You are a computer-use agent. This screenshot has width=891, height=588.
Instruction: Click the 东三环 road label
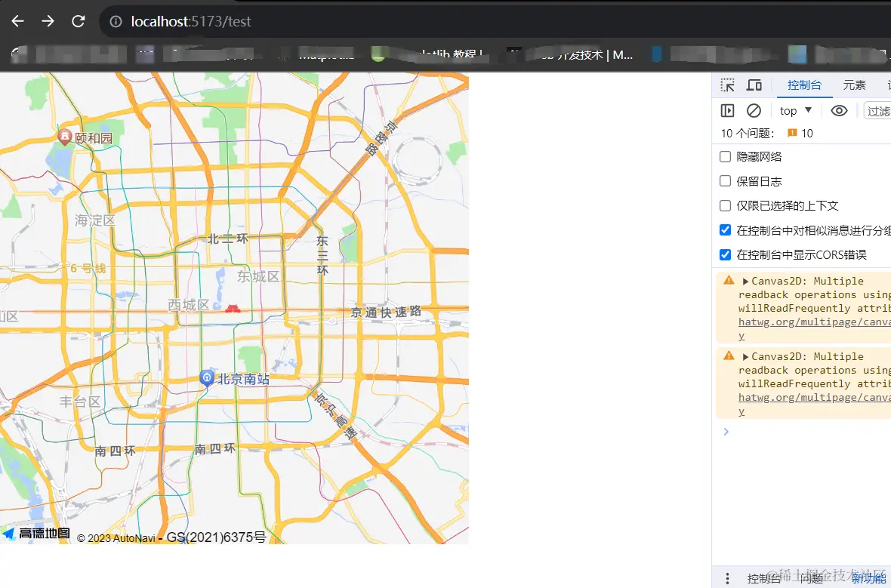click(x=322, y=255)
